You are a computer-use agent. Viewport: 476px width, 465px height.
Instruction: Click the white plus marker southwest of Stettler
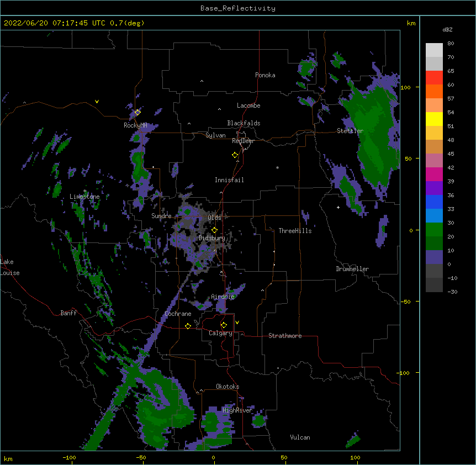pyautogui.click(x=338, y=207)
